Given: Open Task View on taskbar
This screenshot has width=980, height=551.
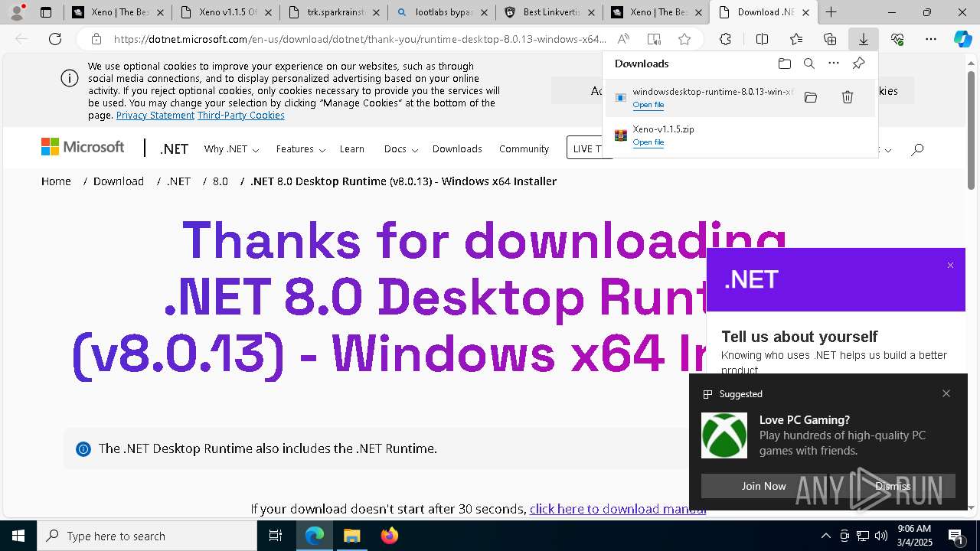Looking at the screenshot, I should coord(276,536).
